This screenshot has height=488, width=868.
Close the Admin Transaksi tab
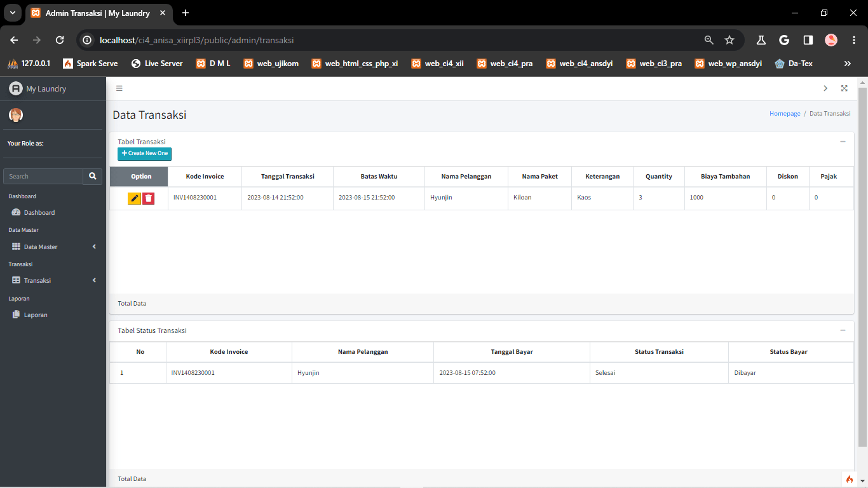click(164, 13)
